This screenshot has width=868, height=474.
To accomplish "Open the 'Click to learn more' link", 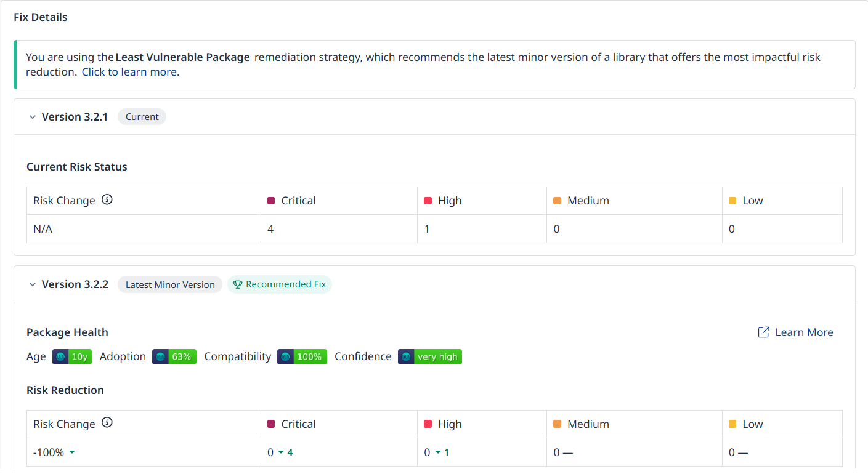I will (129, 72).
